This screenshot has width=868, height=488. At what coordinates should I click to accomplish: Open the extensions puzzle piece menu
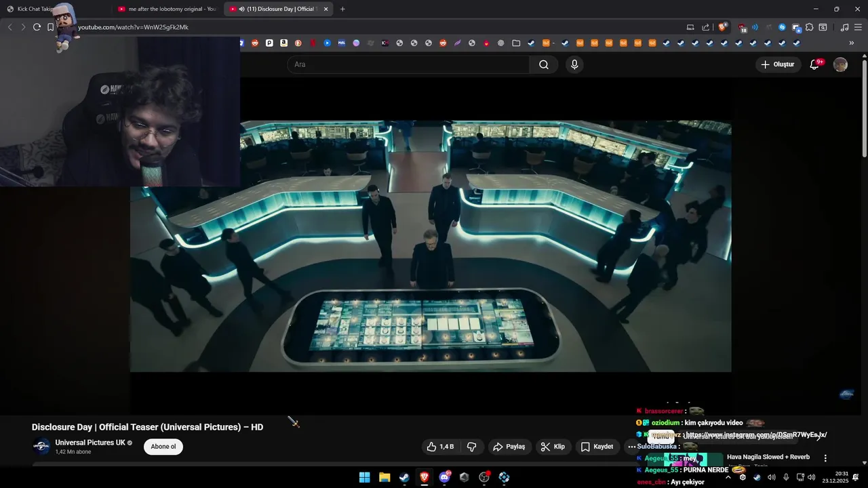(809, 27)
